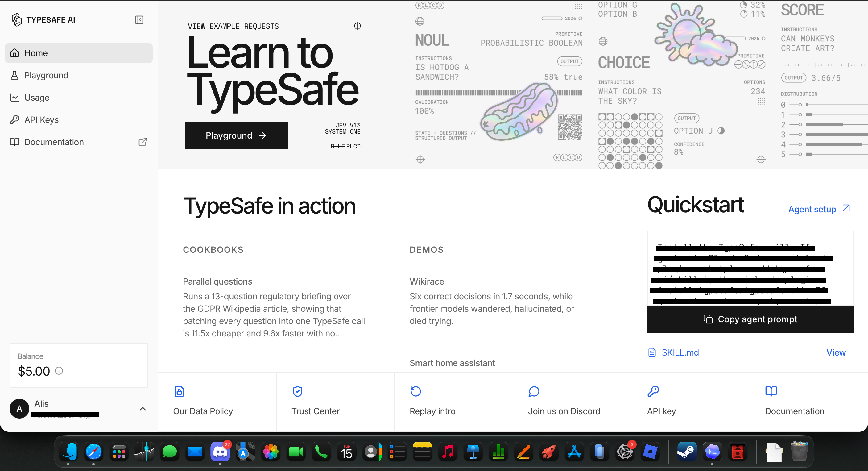
Task: Click inside the Quickstart prompt text box
Action: [750, 269]
